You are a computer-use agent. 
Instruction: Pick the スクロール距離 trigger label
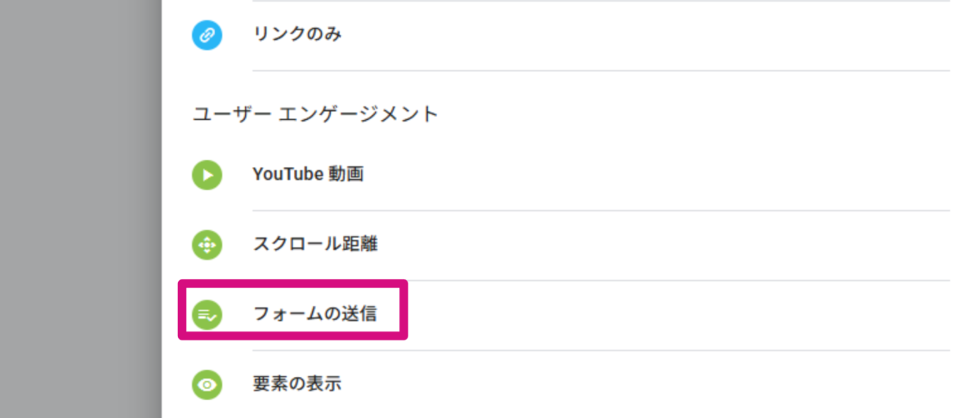coord(314,244)
